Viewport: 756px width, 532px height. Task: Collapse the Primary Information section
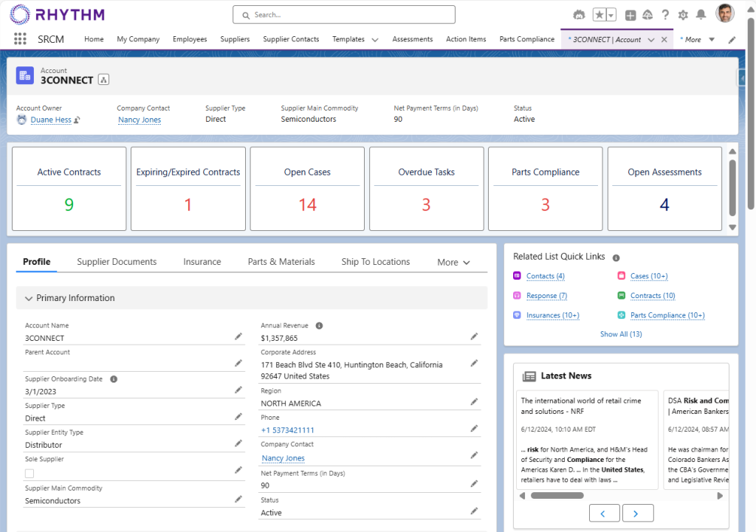point(29,298)
